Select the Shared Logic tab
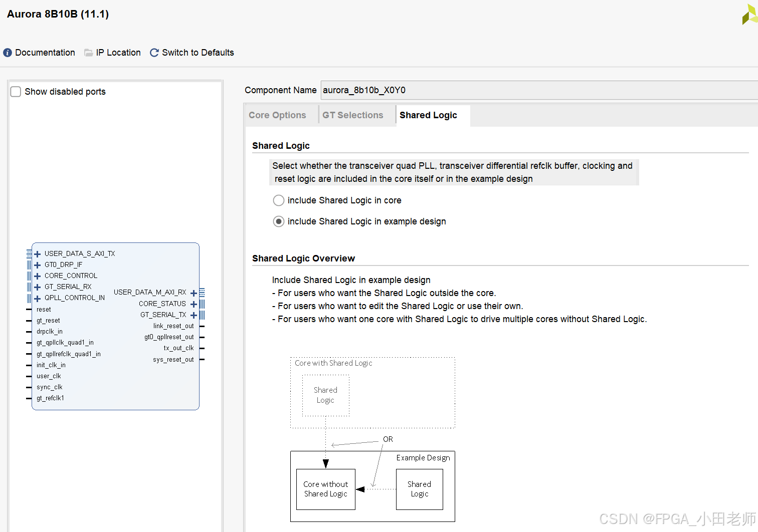 point(428,115)
